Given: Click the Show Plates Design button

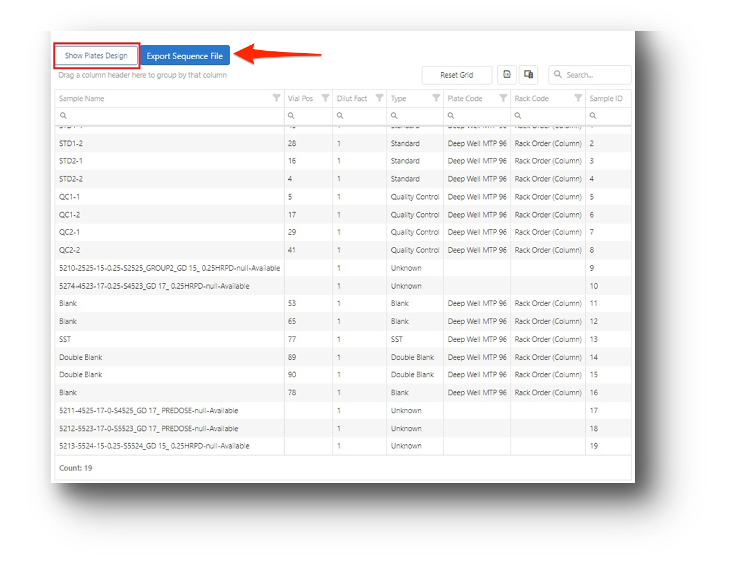Looking at the screenshot, I should [x=96, y=56].
